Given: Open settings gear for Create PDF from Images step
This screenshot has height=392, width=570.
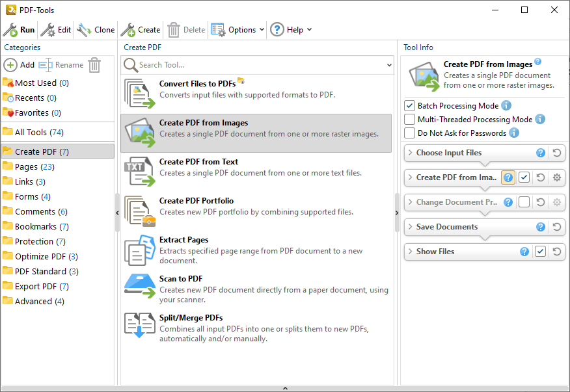Looking at the screenshot, I should coord(556,177).
